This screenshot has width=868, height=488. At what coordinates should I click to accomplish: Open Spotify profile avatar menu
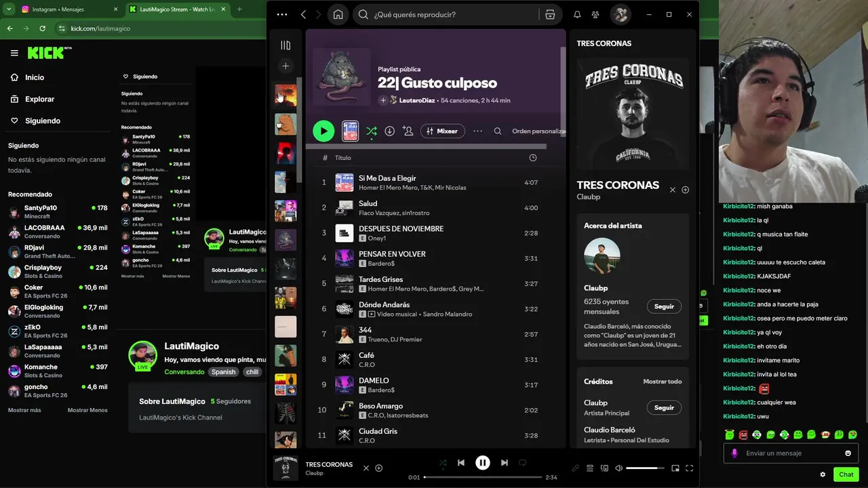[x=620, y=14]
